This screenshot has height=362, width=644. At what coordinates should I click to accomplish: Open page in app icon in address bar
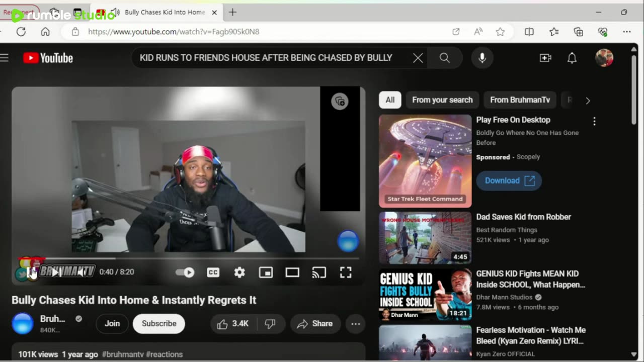point(456,32)
